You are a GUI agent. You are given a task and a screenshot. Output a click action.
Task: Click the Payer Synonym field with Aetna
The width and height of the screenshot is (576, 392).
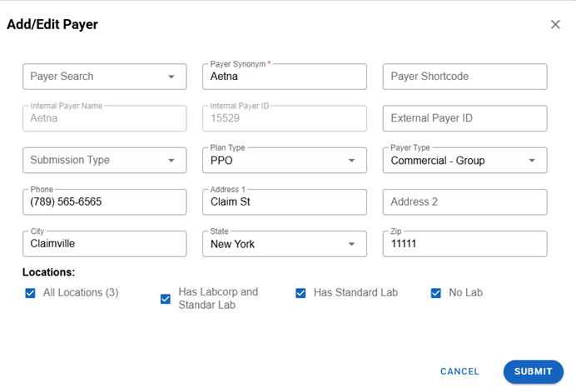click(x=284, y=77)
